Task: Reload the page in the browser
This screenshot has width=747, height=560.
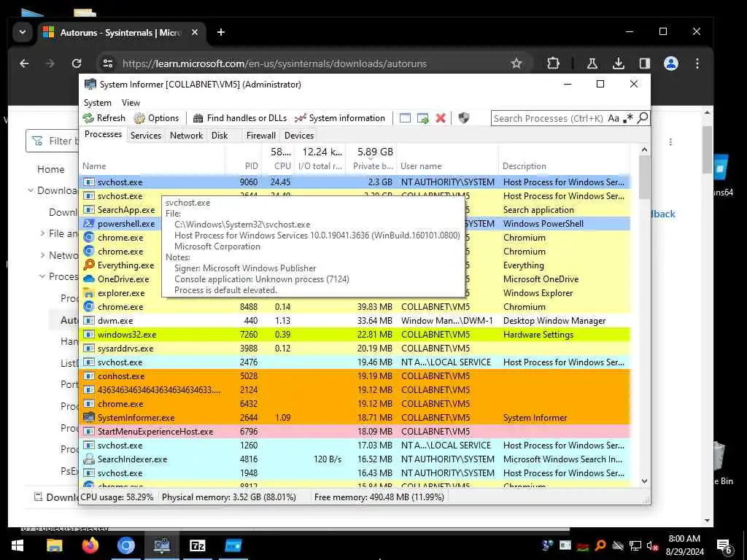Action: (x=76, y=63)
